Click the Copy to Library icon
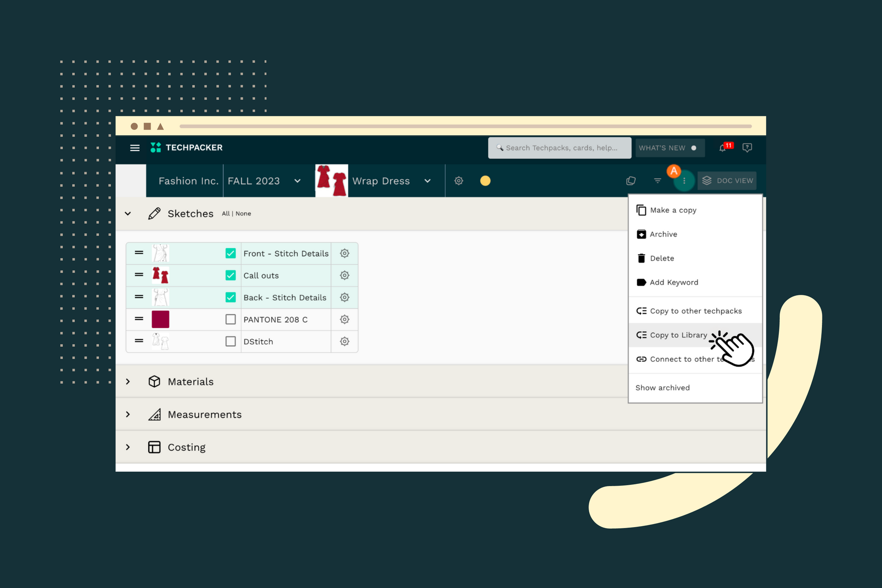The width and height of the screenshot is (882, 588). pos(641,335)
